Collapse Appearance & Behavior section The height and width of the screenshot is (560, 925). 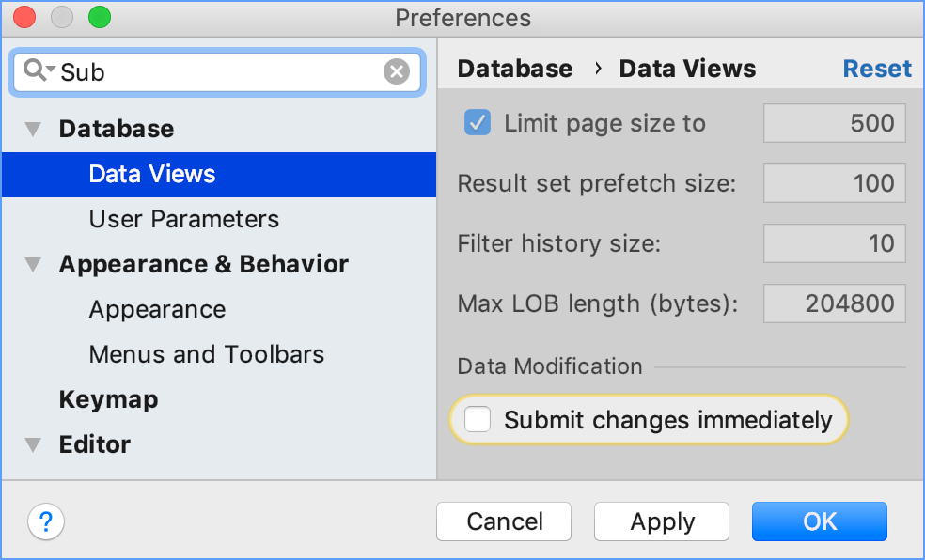34,265
